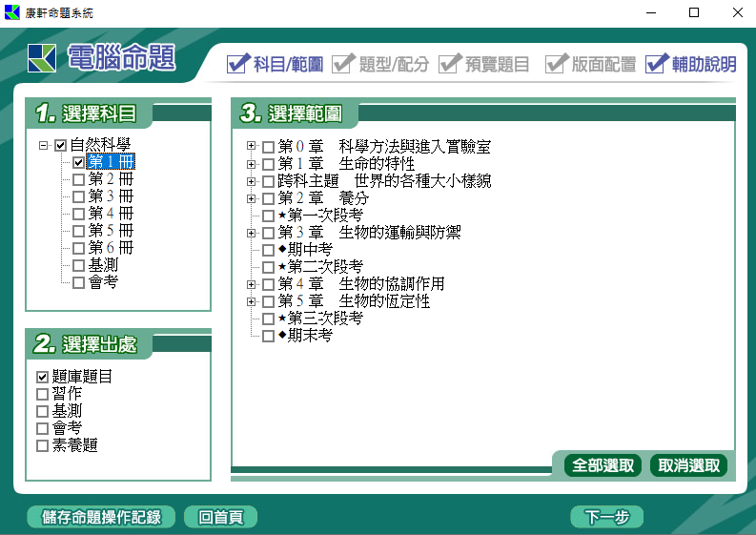The width and height of the screenshot is (756, 535).
Task: Collapse the 自然科學 subject tree node
Action: [x=44, y=146]
